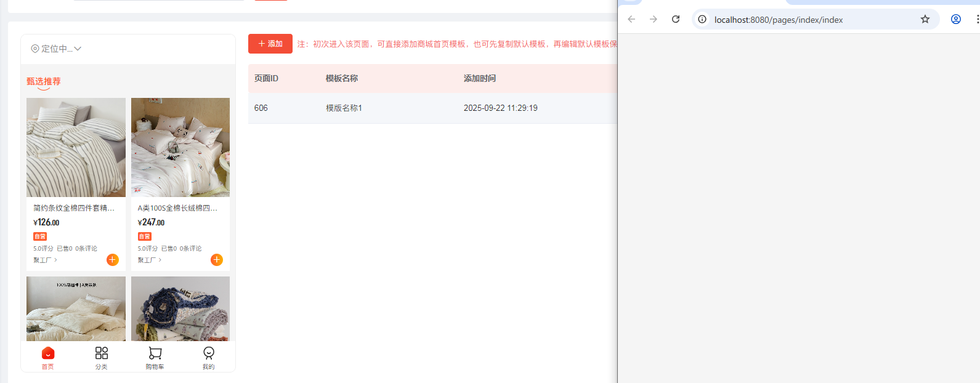The width and height of the screenshot is (980, 383).
Task: Open the A类100S cotton bedding product image
Action: [x=180, y=147]
